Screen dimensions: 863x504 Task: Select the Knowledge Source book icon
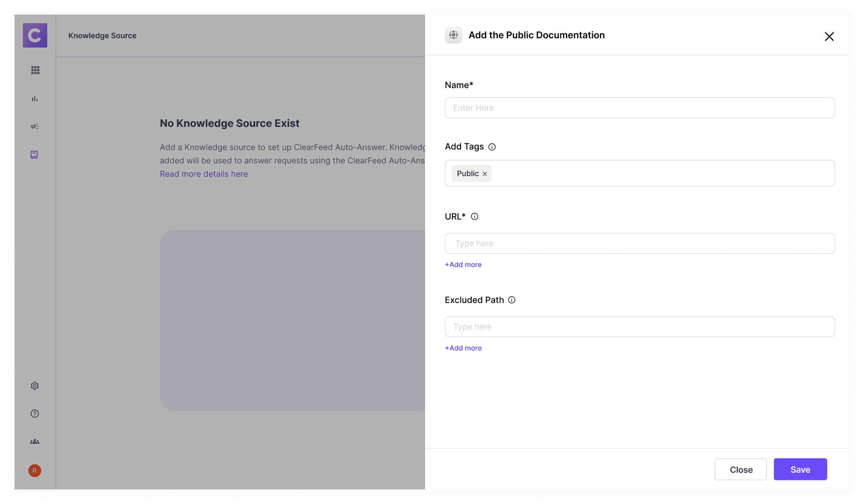click(35, 155)
